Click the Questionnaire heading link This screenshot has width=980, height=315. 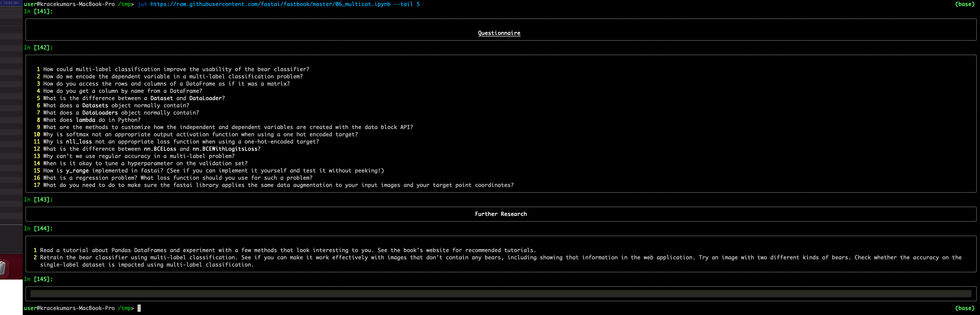499,33
